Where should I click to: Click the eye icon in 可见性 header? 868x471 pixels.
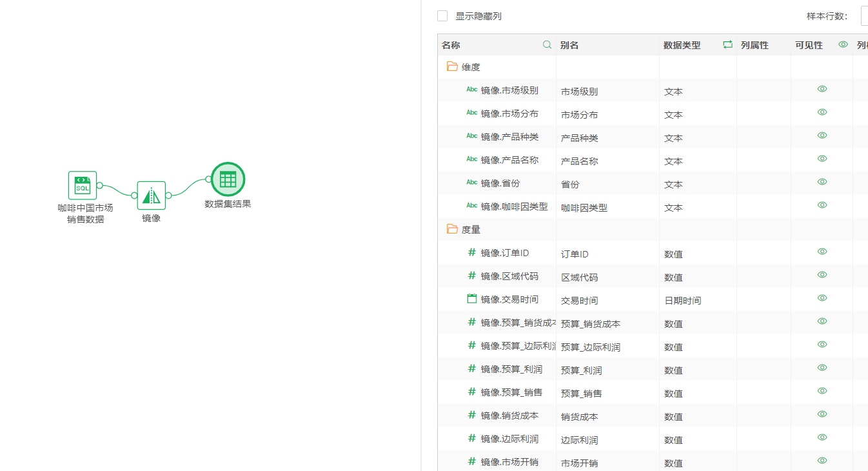843,45
